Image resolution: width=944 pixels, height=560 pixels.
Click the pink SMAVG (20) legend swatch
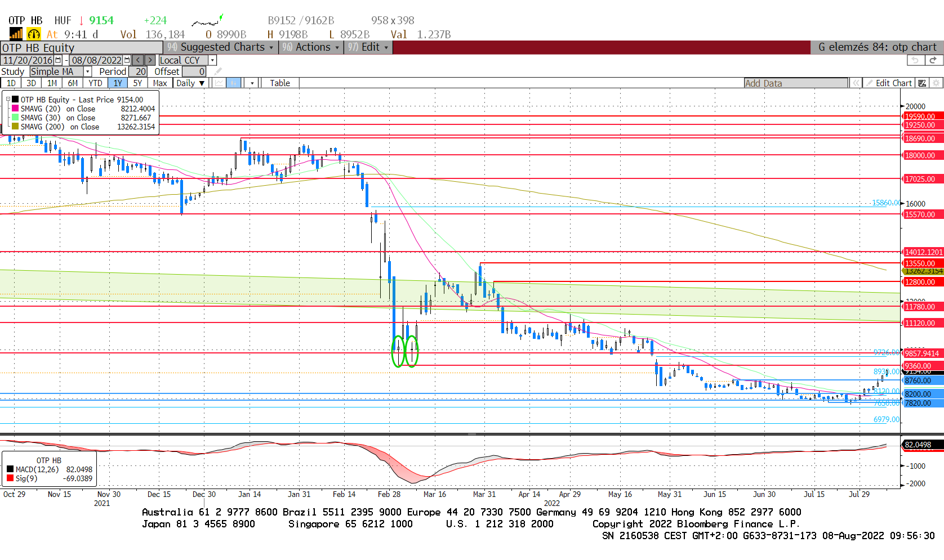point(15,109)
